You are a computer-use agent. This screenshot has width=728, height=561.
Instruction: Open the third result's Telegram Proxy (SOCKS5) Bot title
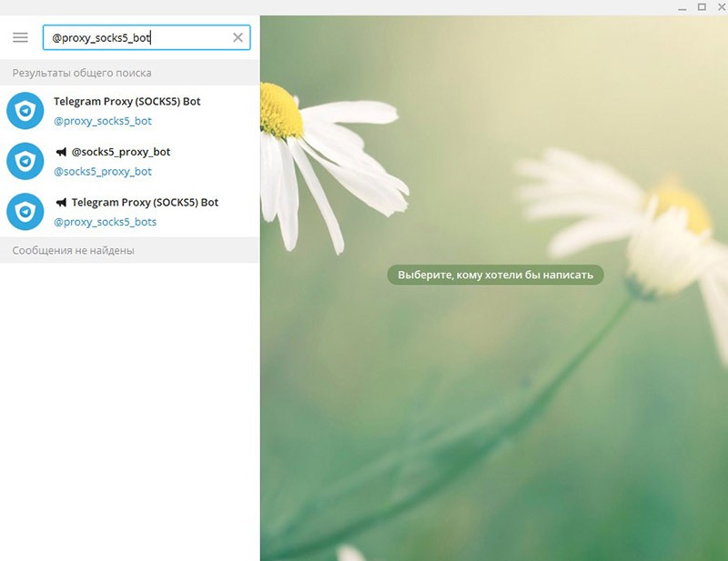145,203
